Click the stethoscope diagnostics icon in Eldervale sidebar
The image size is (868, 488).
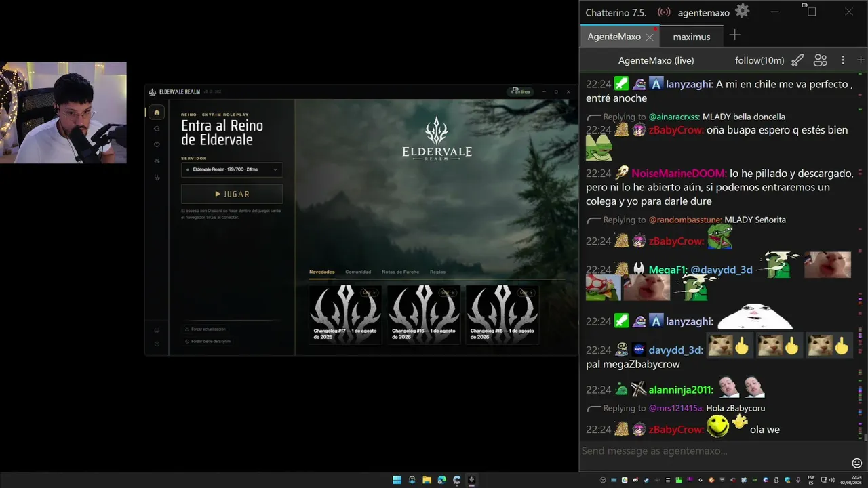(157, 178)
